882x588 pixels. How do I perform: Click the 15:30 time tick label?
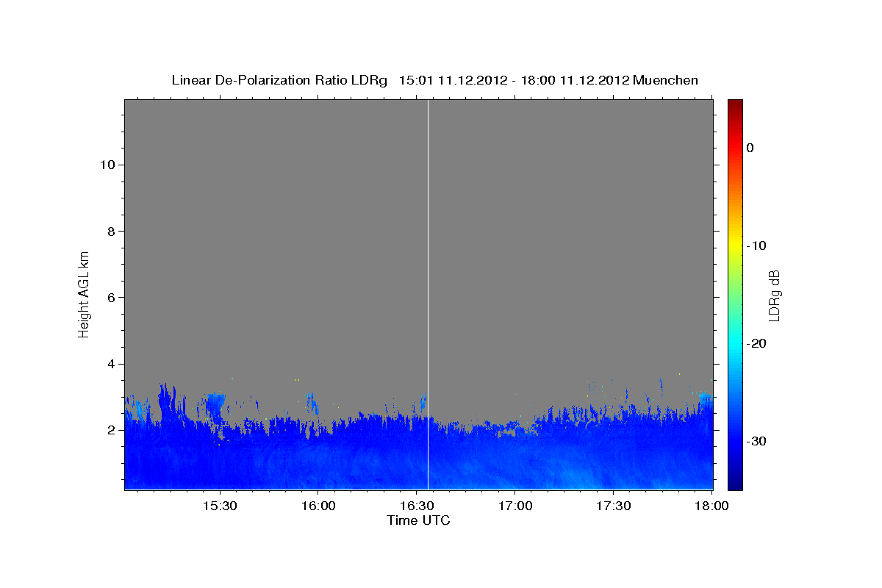[219, 506]
